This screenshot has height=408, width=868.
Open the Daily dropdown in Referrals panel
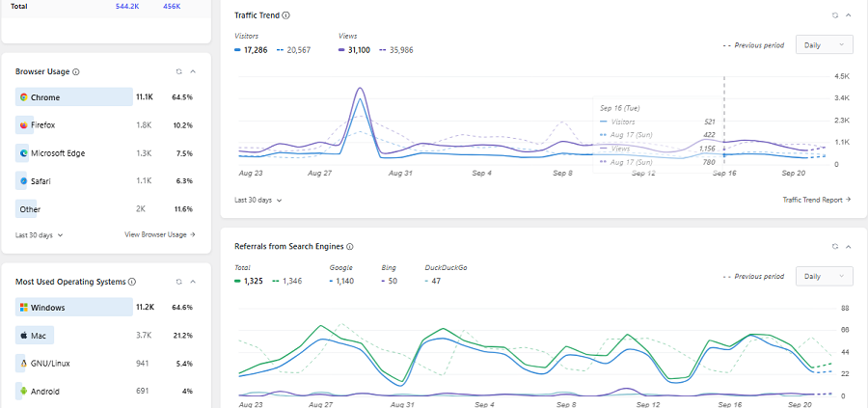[824, 277]
